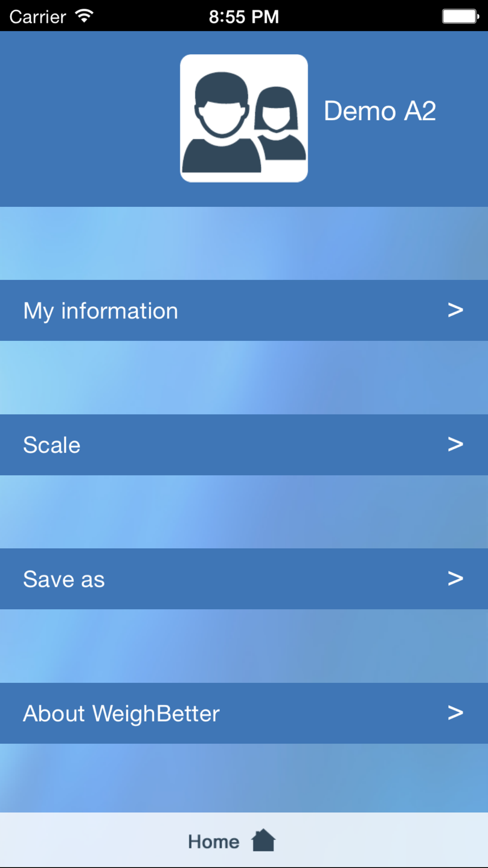
Task: Tap the Home label in bottom bar
Action: (x=214, y=842)
